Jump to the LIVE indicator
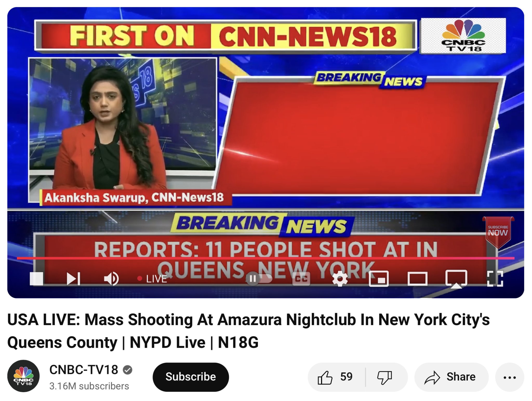The width and height of the screenshot is (532, 401). point(152,279)
